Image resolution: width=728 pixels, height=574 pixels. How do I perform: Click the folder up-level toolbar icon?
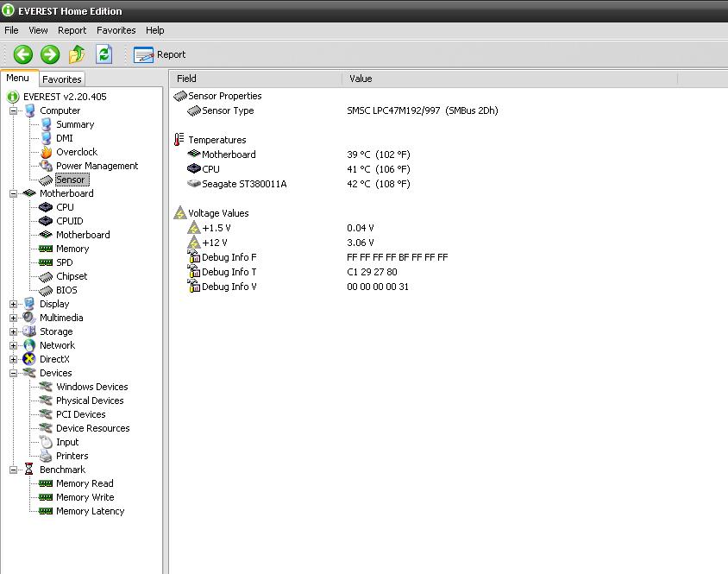tap(77, 54)
